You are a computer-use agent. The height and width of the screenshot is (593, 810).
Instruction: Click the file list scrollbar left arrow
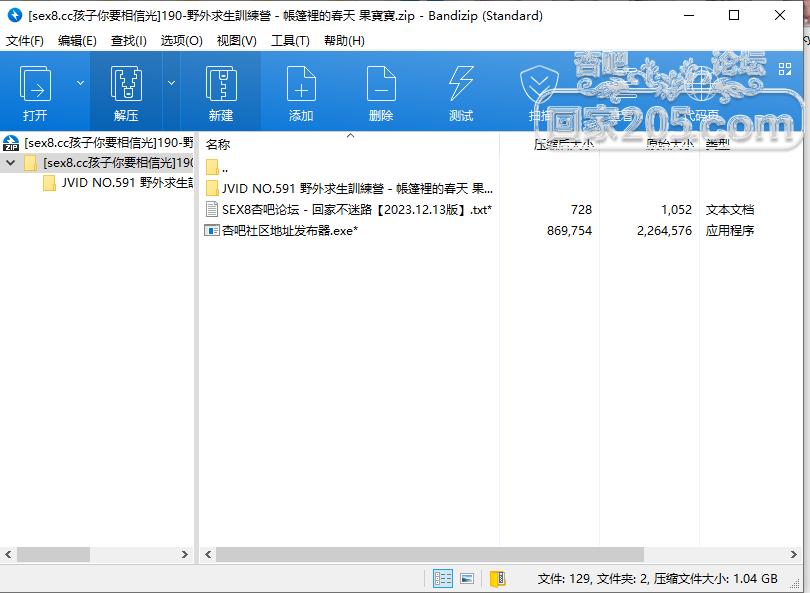pos(208,554)
